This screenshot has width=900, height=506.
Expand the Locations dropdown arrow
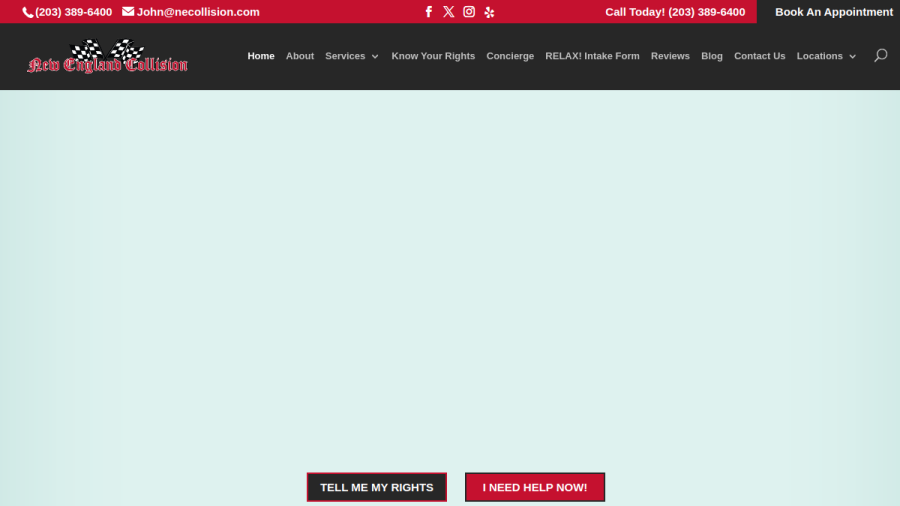[852, 57]
